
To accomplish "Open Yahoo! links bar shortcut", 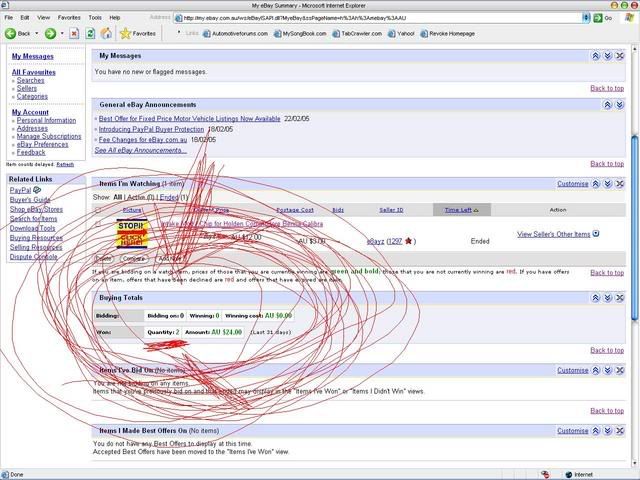I will [x=401, y=33].
